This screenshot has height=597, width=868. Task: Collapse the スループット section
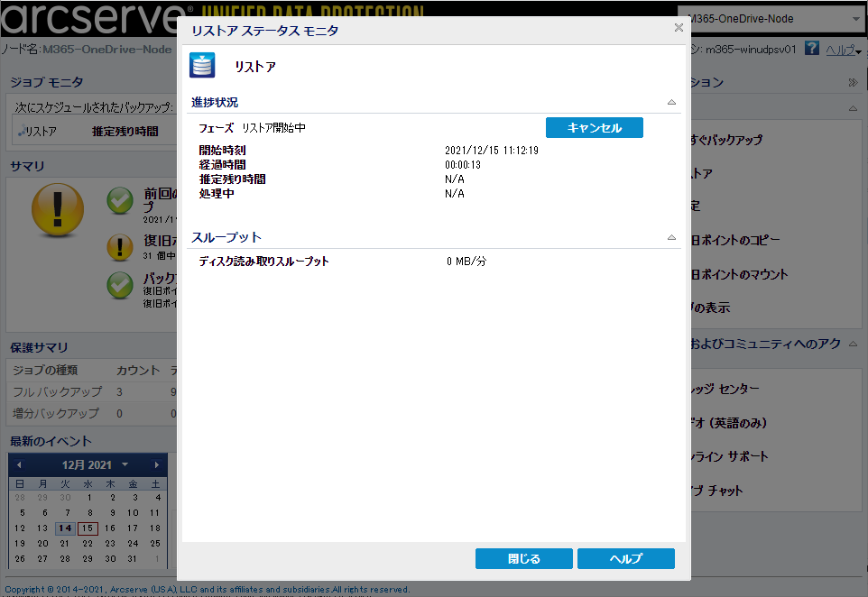coord(671,237)
